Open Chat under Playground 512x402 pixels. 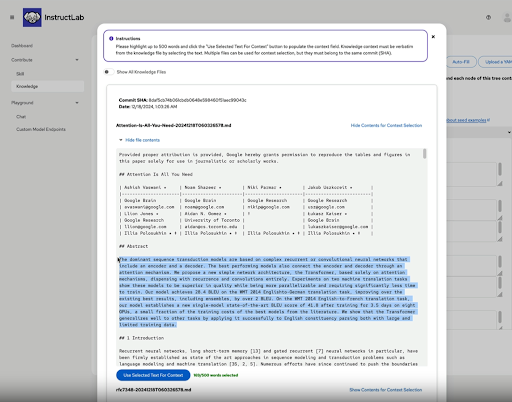point(21,117)
